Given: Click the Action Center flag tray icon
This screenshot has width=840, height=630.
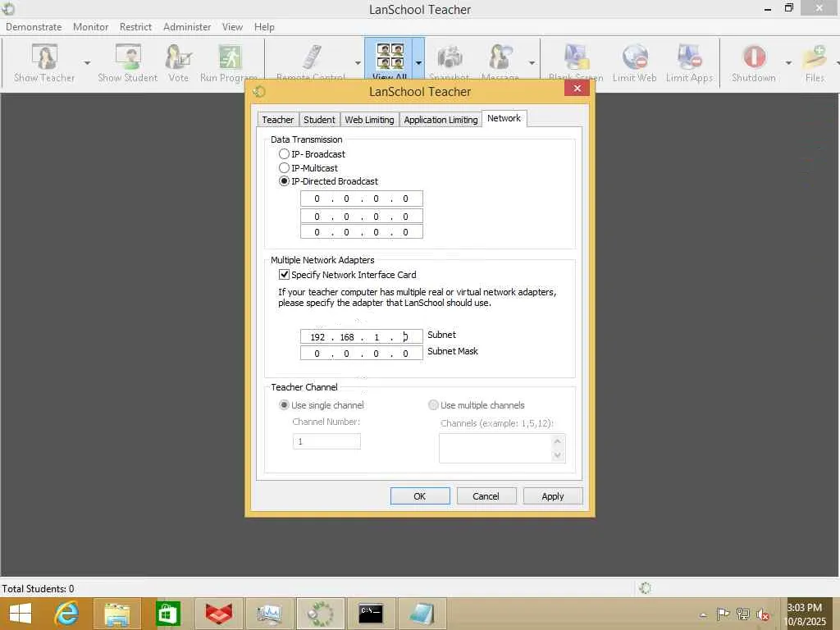Looking at the screenshot, I should point(723,614).
